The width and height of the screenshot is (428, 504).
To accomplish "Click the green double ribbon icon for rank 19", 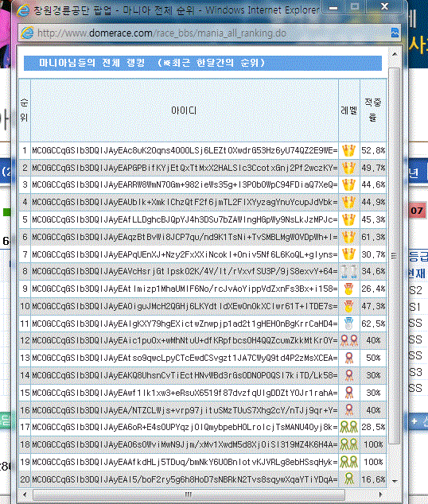I will click(x=349, y=462).
